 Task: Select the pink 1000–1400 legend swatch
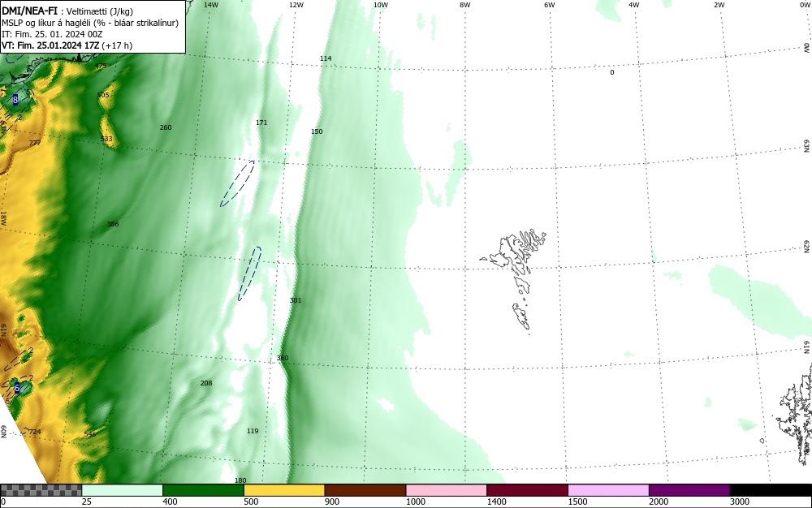[x=447, y=490]
